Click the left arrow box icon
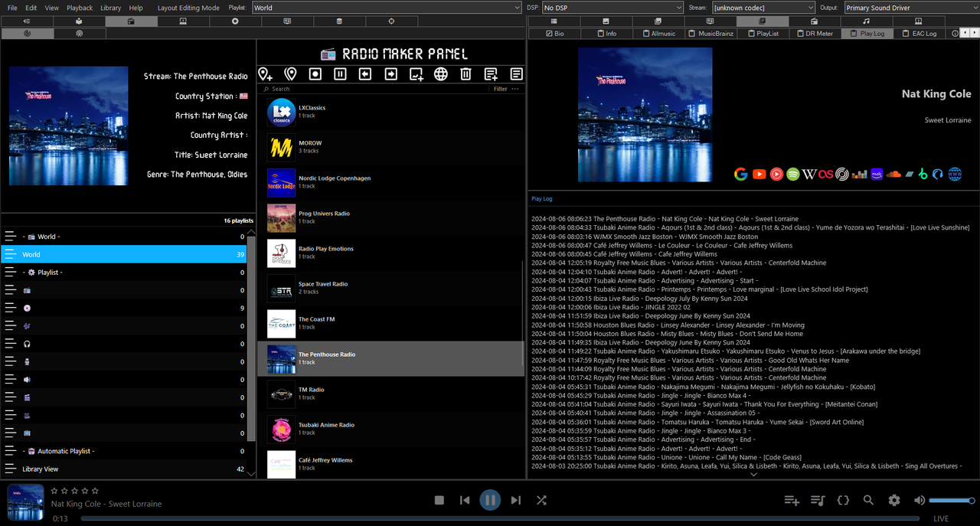The width and height of the screenshot is (980, 526). [x=365, y=74]
